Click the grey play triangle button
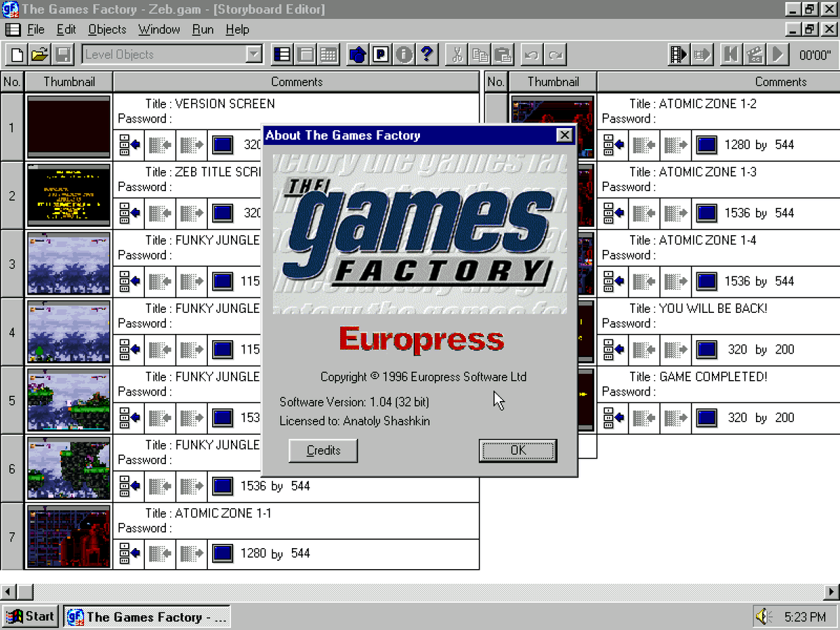 pyautogui.click(x=777, y=55)
